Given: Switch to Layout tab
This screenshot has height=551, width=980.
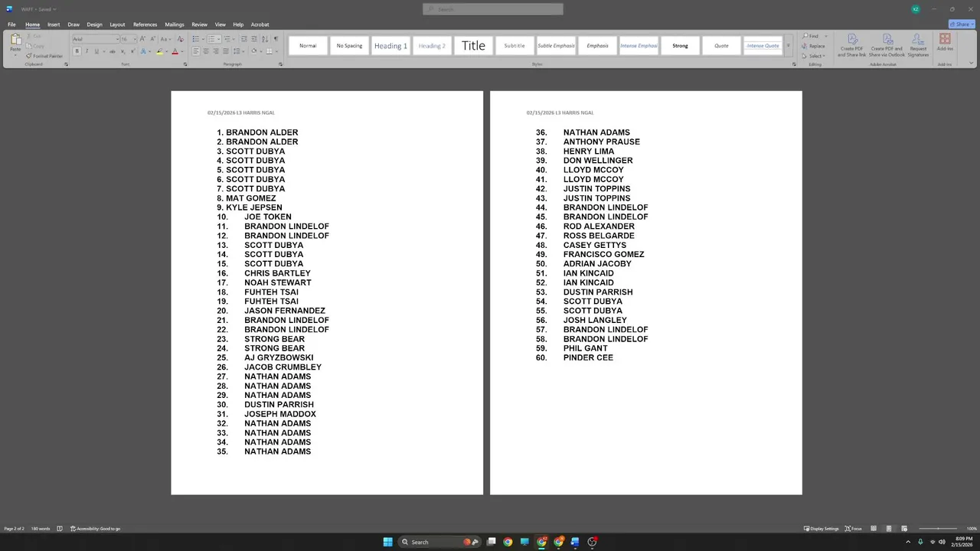Looking at the screenshot, I should 117,24.
